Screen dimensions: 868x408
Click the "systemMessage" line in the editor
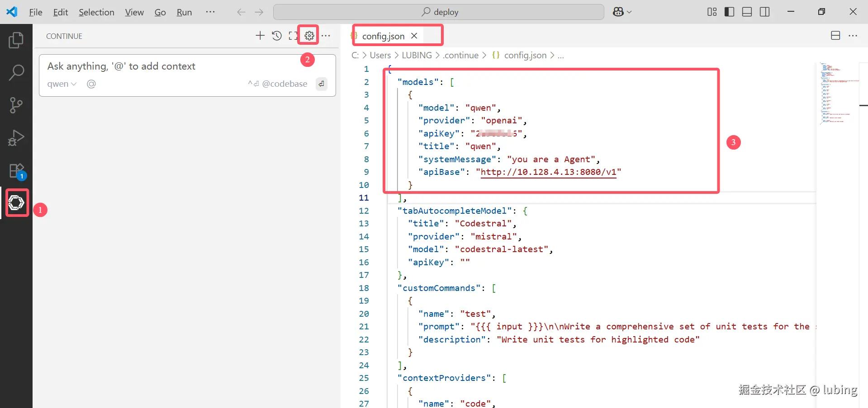(509, 159)
